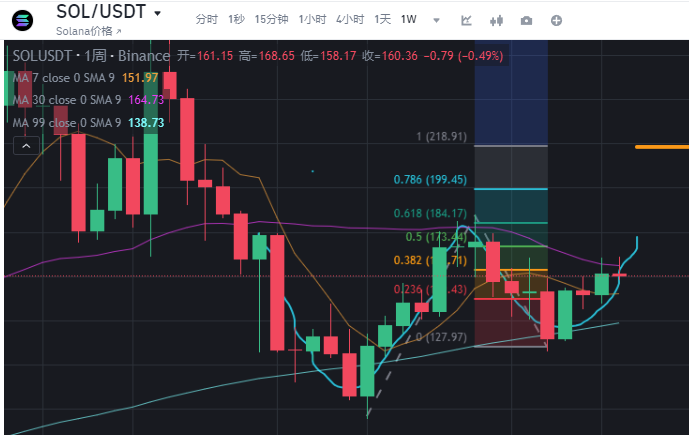The width and height of the screenshot is (689, 435).
Task: Switch to the 4小时 interval
Action: 349,20
